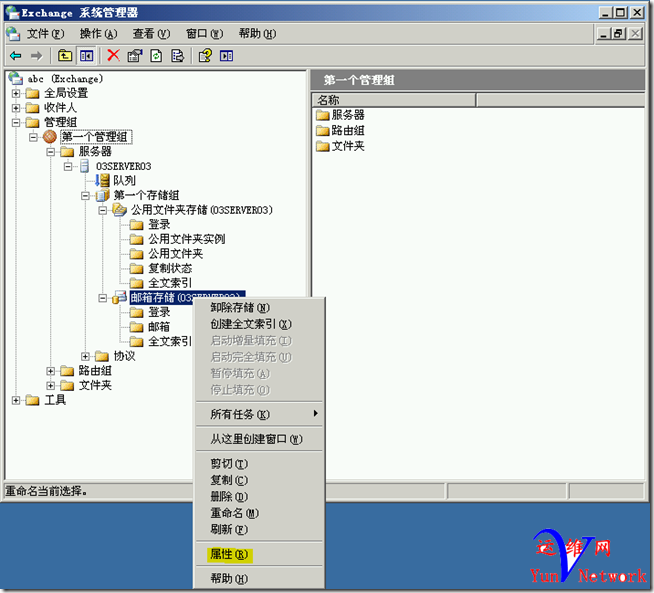Collapse the 公用文件夹存储 tree node
The height and width of the screenshot is (593, 654).
103,210
